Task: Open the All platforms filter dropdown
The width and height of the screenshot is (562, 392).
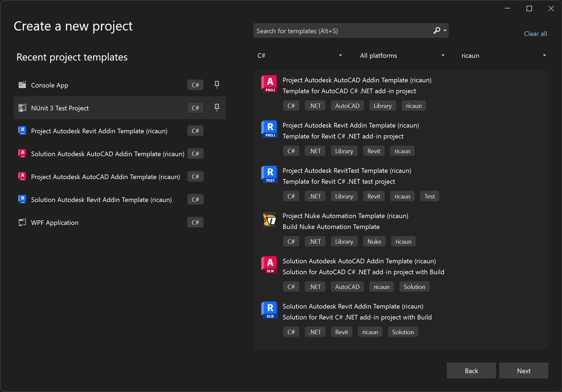Action: 402,56
